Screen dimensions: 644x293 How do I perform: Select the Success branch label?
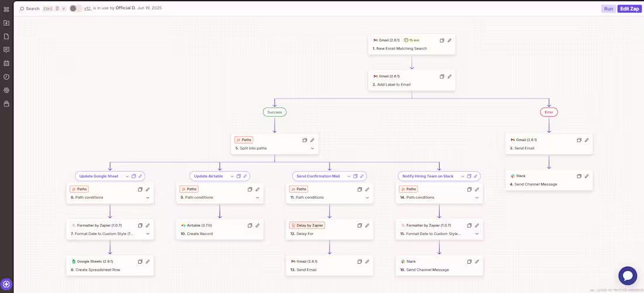[x=275, y=112]
